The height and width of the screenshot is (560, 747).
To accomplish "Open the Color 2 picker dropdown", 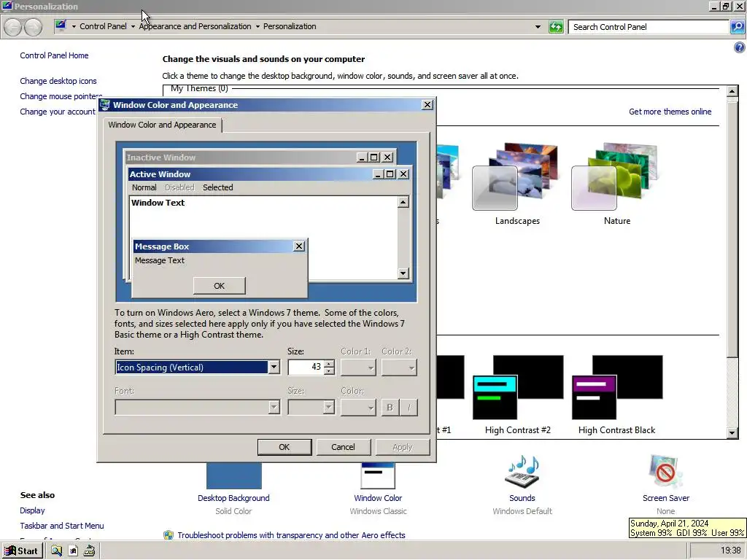I will pos(399,367).
